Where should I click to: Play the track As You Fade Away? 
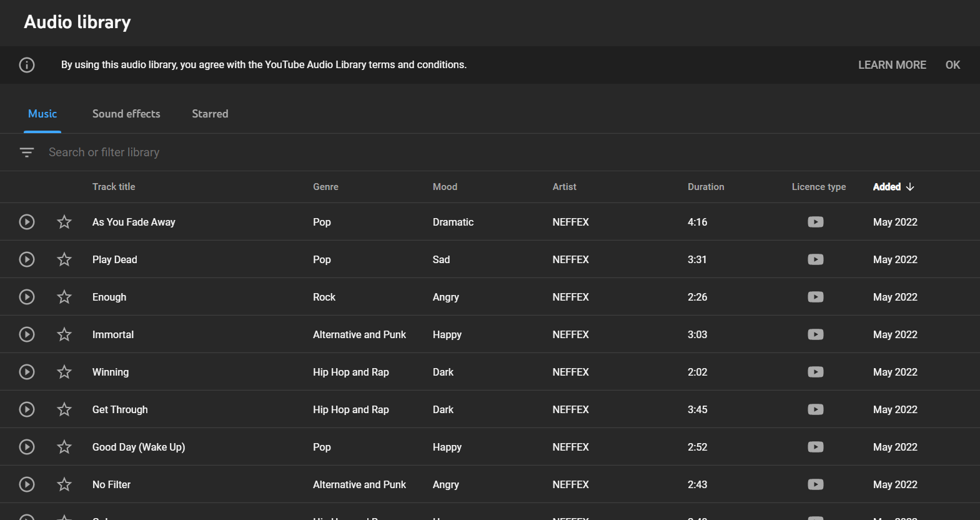(x=27, y=222)
